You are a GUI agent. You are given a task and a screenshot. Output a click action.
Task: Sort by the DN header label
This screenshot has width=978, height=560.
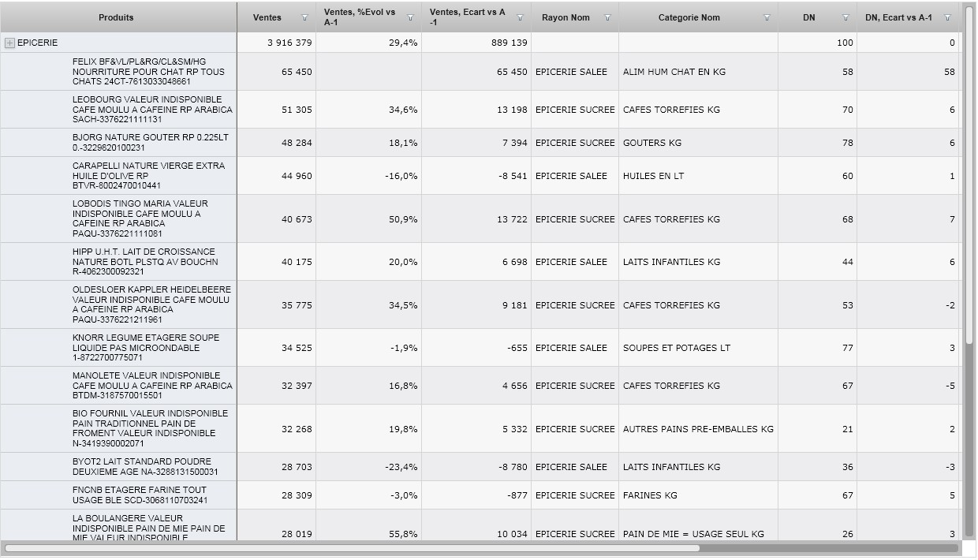coord(809,17)
